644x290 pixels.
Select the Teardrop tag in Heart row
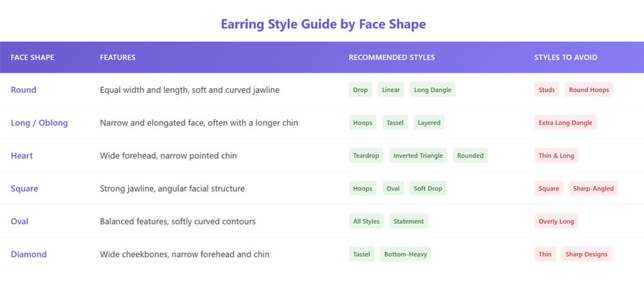pos(366,155)
